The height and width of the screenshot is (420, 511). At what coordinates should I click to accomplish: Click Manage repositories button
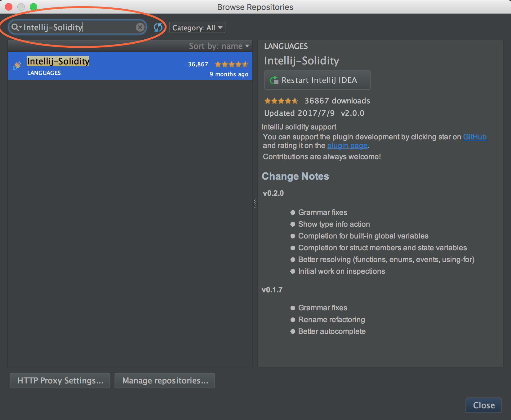165,381
